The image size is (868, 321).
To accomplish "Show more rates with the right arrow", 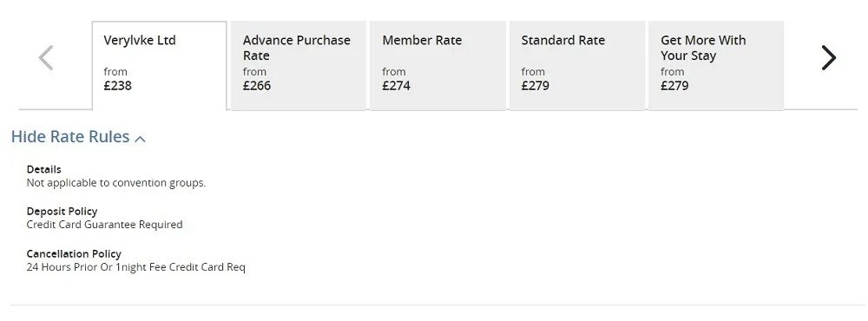I will pos(828,57).
